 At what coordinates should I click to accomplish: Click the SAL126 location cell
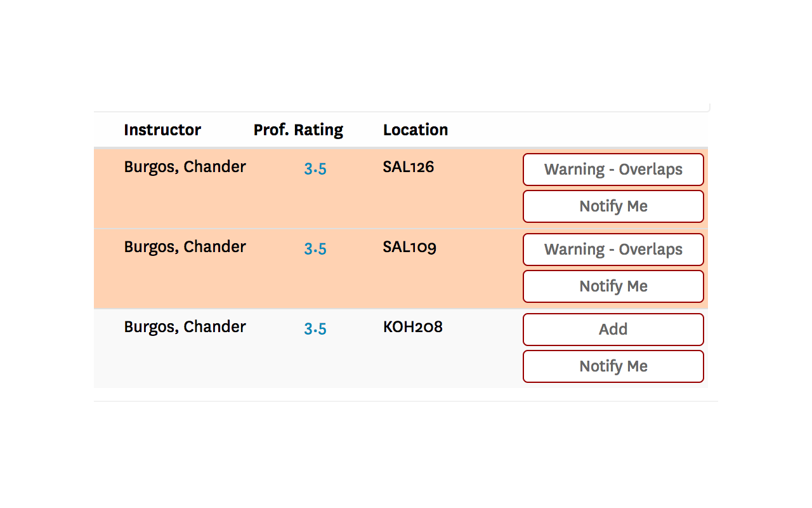click(x=409, y=166)
